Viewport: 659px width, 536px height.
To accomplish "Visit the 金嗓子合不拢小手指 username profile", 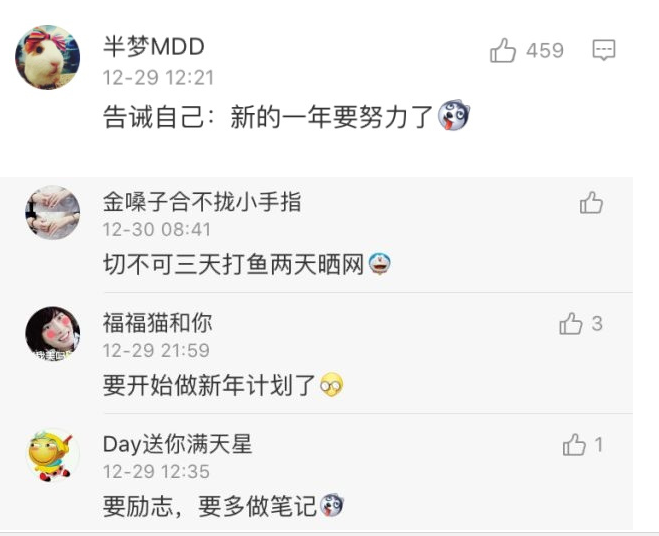I will pyautogui.click(x=202, y=202).
